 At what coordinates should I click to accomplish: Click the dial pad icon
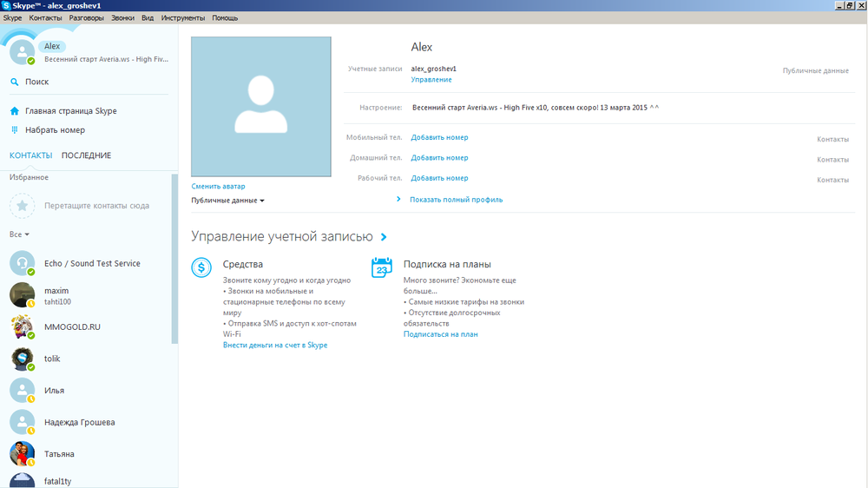(15, 130)
